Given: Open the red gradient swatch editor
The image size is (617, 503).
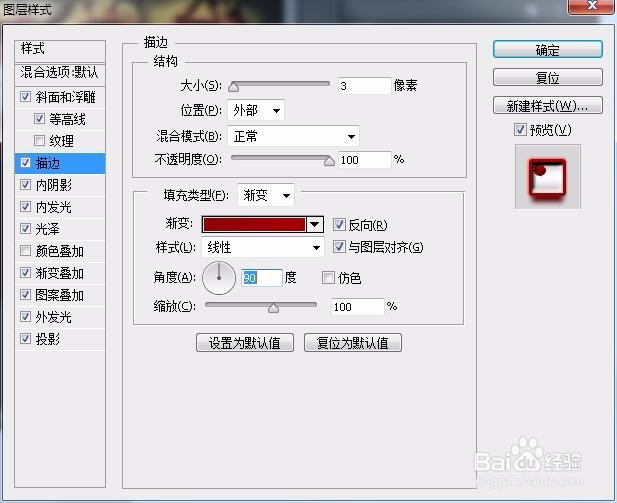Looking at the screenshot, I should 254,225.
